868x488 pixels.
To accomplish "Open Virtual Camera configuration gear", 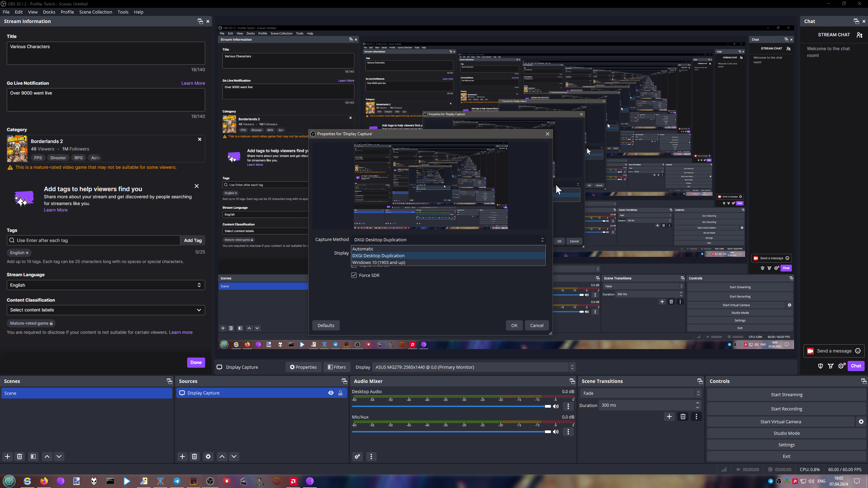I will [x=861, y=422].
